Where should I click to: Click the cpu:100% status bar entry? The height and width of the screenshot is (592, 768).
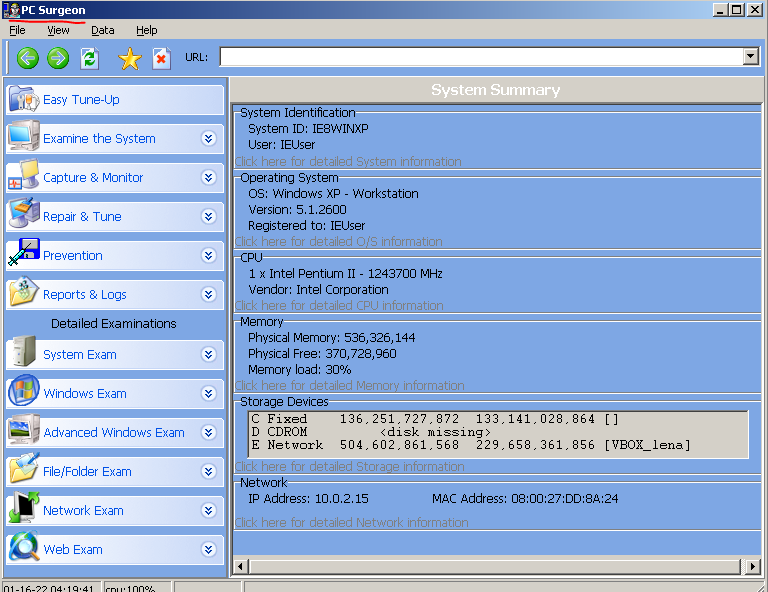click(137, 587)
